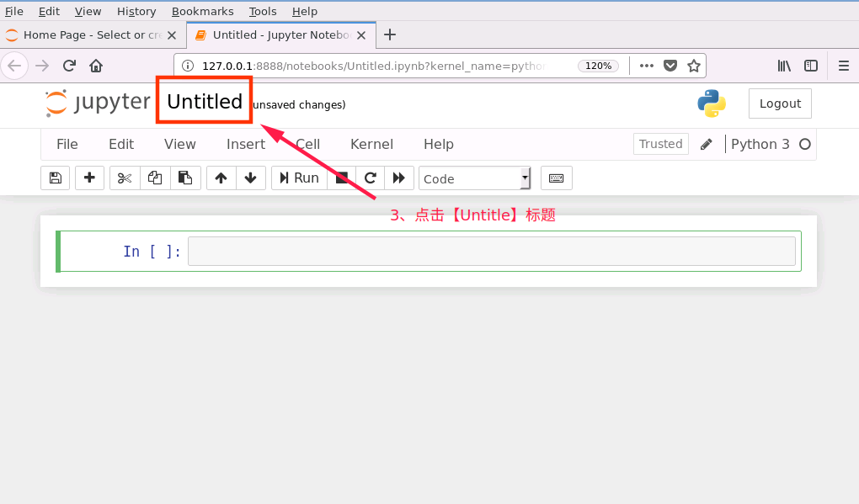
Task: Run the selected cell
Action: (x=299, y=178)
